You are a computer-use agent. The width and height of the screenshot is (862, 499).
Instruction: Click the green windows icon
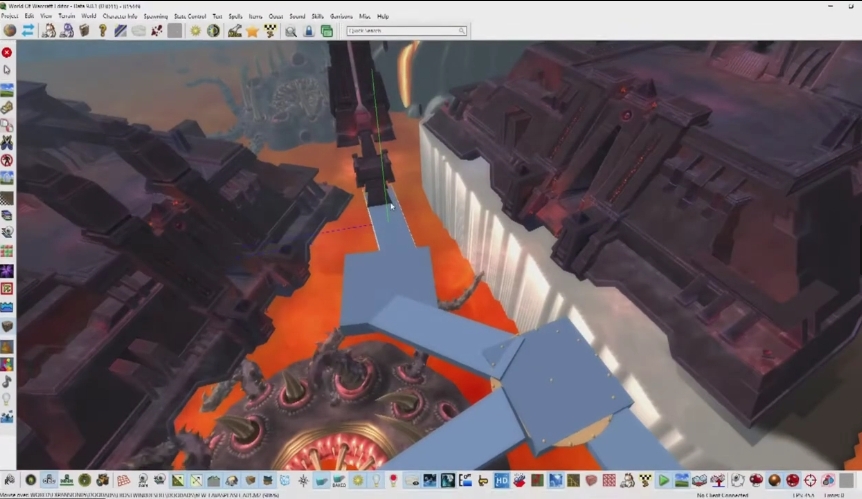click(x=327, y=31)
